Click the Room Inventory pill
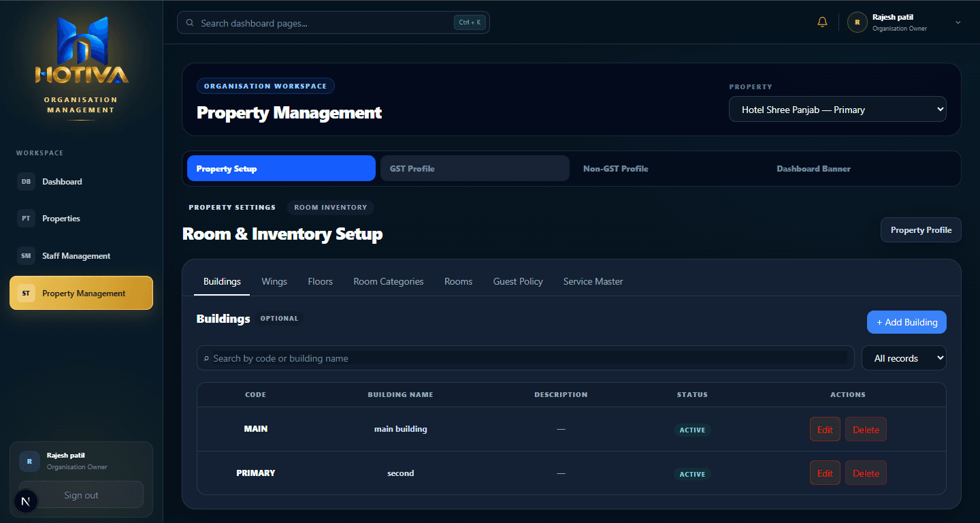Screen dimensions: 980x523 [331, 207]
